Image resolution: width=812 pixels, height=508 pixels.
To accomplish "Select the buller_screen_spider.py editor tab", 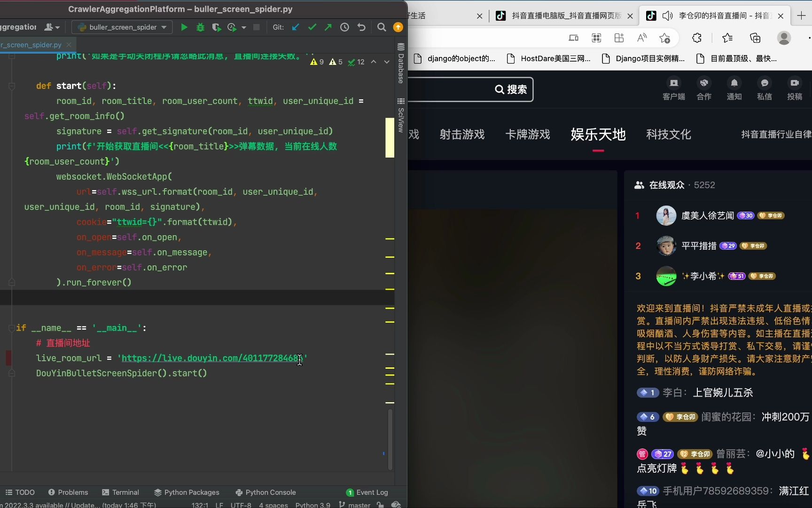I will click(x=31, y=45).
